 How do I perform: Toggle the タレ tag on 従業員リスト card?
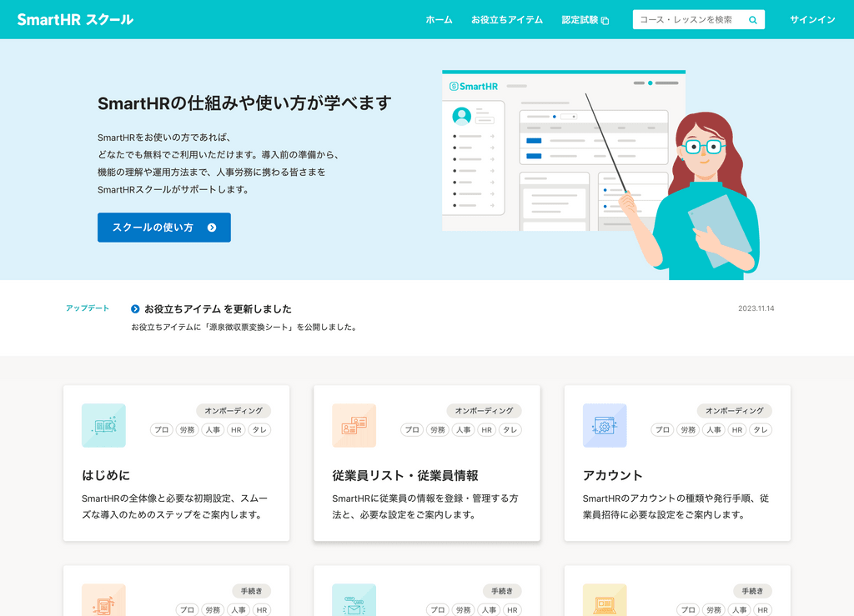(510, 429)
